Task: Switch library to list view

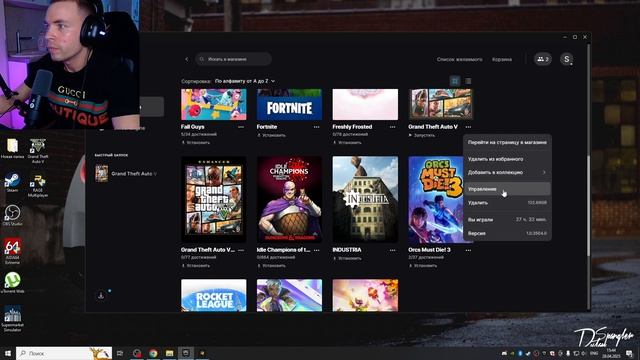Action: coord(468,81)
